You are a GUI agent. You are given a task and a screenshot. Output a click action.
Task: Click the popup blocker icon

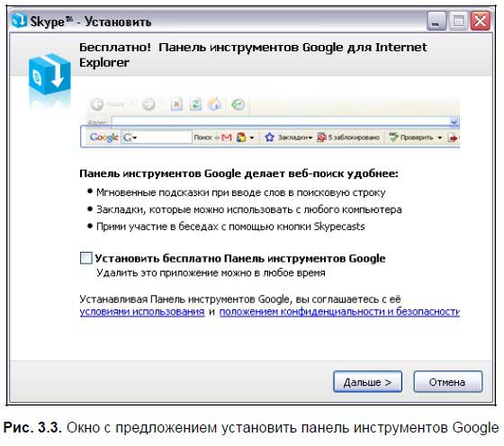click(x=321, y=138)
